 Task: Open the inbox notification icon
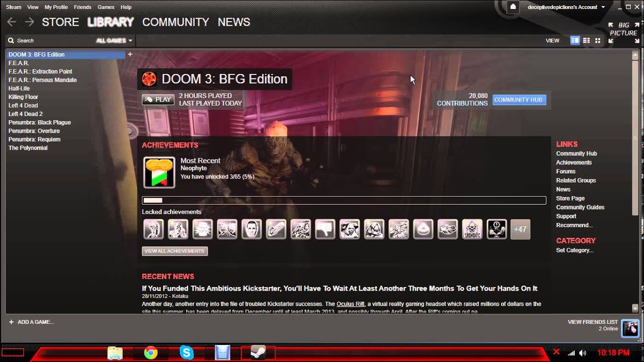pos(513,7)
